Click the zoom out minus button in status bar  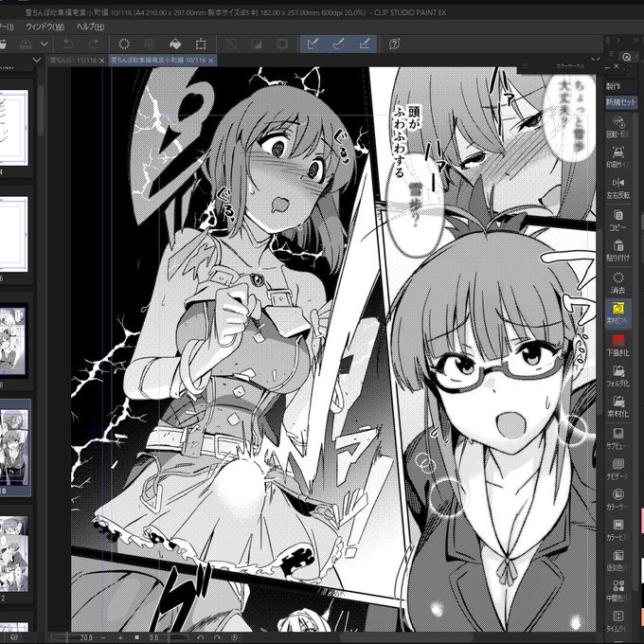103,637
